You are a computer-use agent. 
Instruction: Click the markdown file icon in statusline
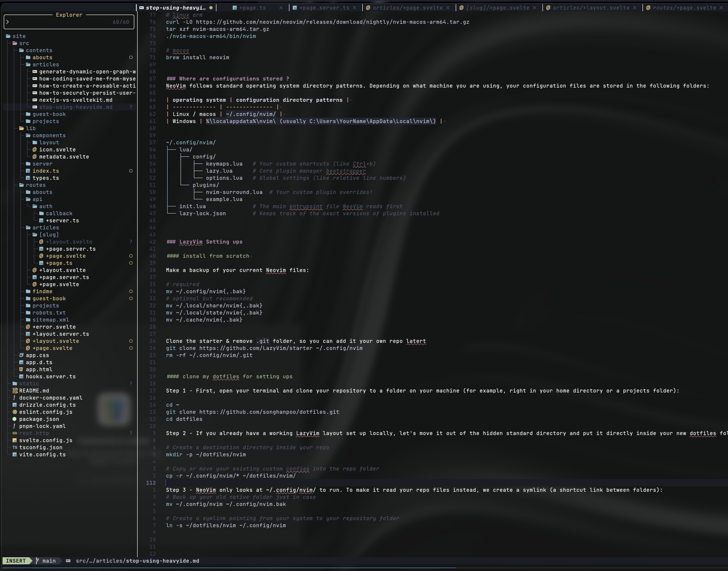[x=68, y=561]
